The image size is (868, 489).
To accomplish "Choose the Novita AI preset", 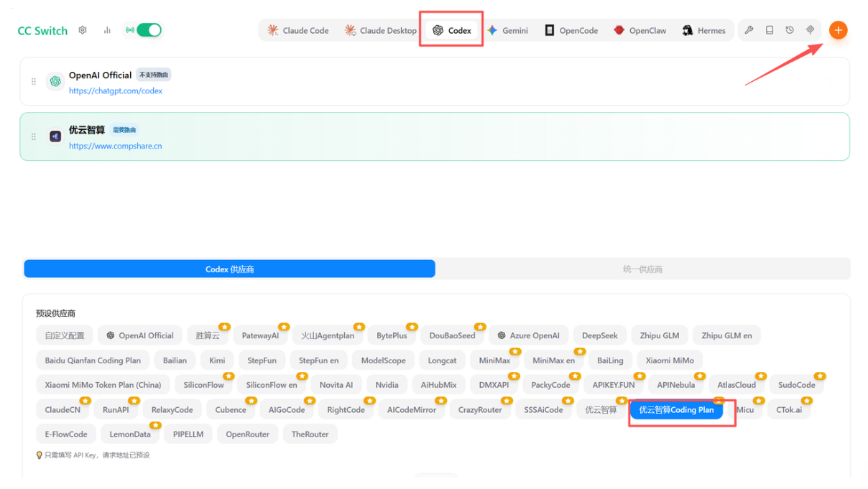I will click(336, 385).
